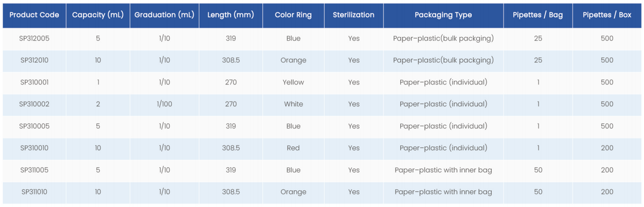Click product code SP312010
Viewport: 644px width, 207px height.
[35, 60]
